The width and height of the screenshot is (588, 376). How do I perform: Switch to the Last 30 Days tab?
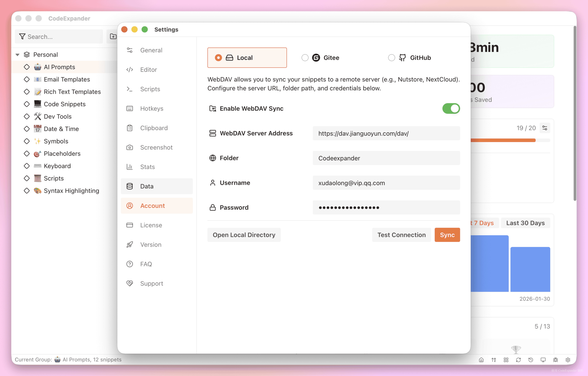click(525, 223)
